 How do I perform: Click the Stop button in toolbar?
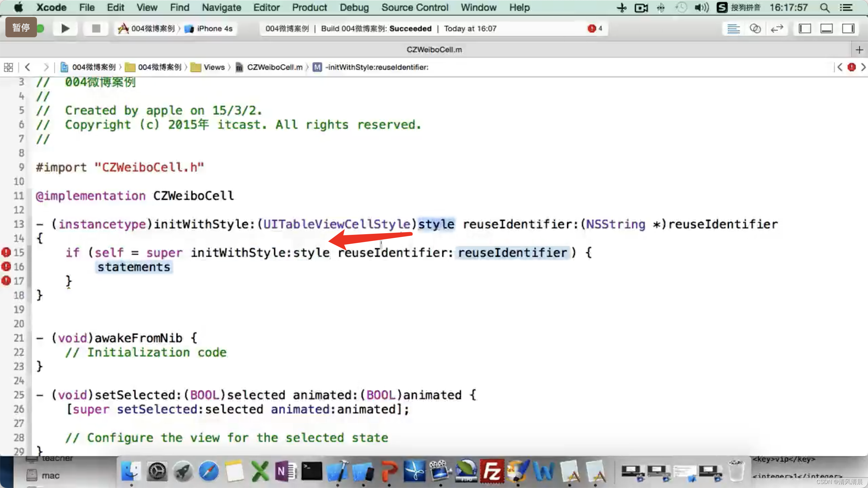(x=96, y=28)
